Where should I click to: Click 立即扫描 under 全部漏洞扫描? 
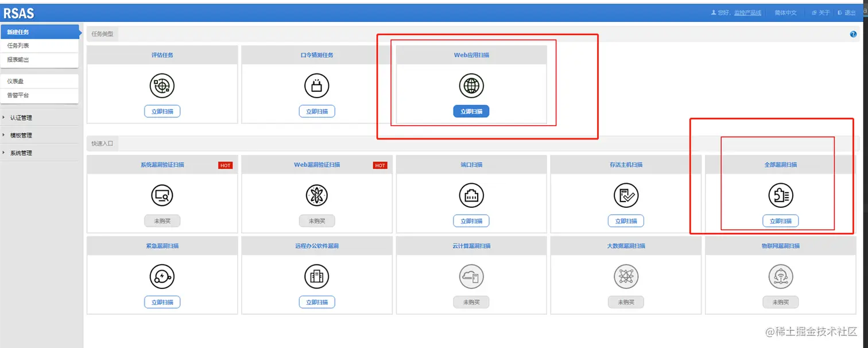(781, 221)
